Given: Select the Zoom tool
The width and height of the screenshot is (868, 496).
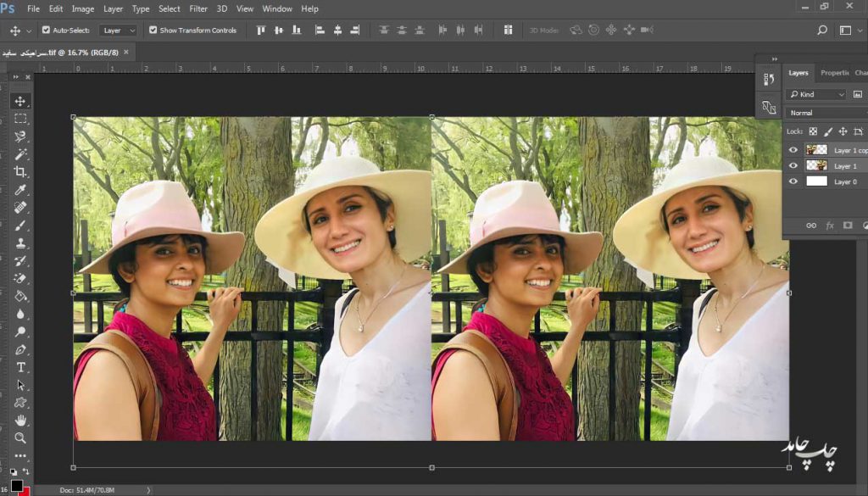Looking at the screenshot, I should pos(20,437).
